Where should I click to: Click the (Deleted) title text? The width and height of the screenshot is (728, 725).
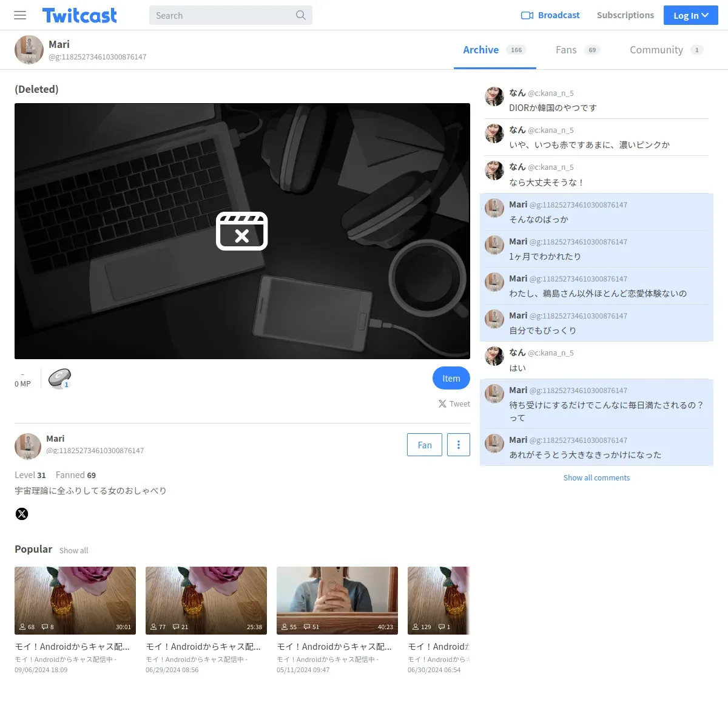36,89
